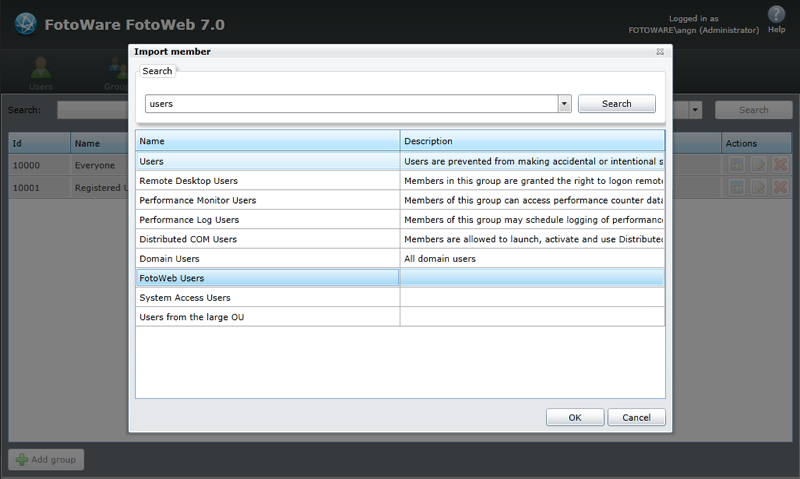Click the 'Members are allowed to launch' description
This screenshot has width=800, height=479.
pyautogui.click(x=534, y=239)
